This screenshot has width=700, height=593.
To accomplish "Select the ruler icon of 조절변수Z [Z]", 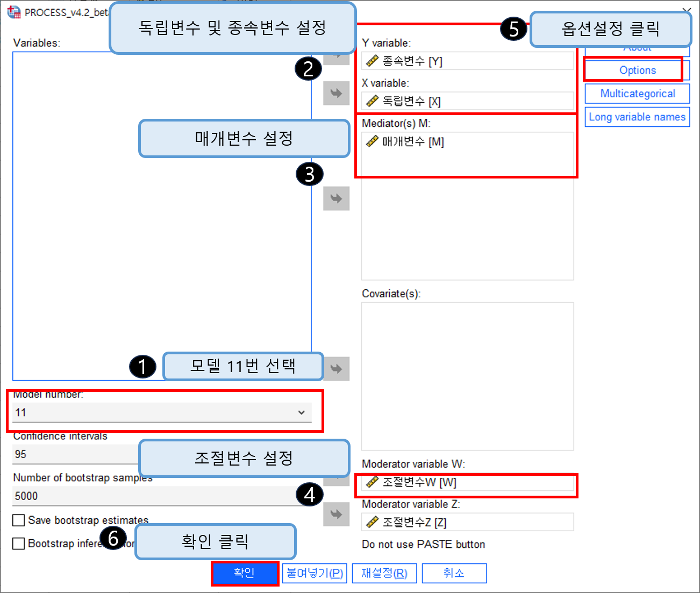I will (372, 521).
